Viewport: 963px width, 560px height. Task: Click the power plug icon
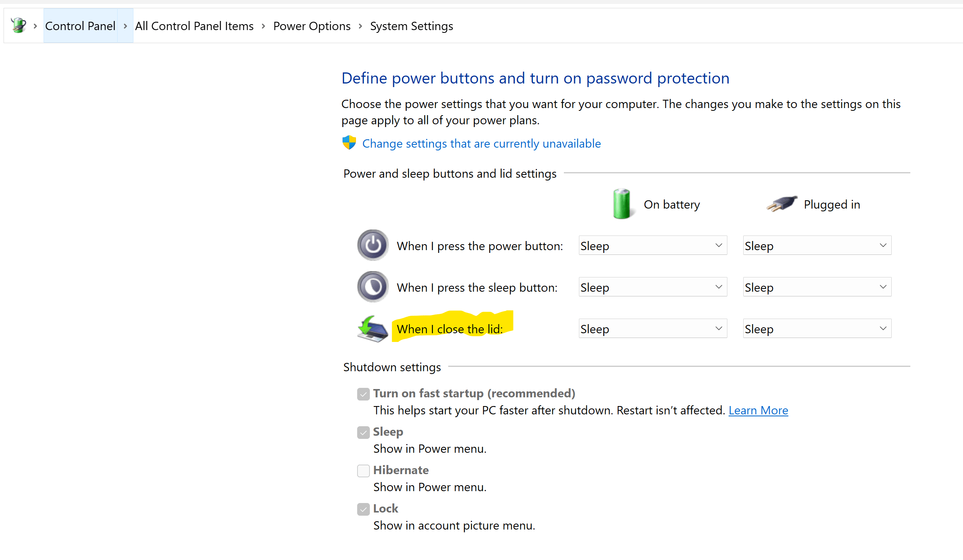782,204
